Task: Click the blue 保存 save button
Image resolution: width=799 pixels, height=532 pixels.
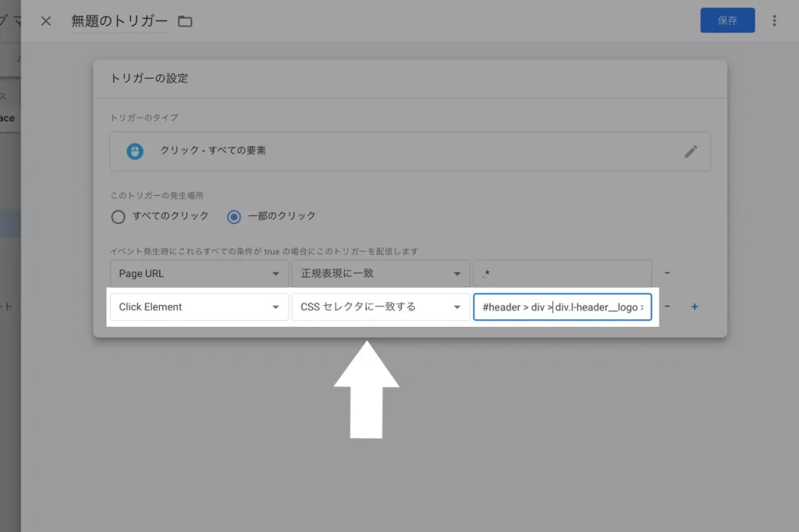Action: point(727,20)
